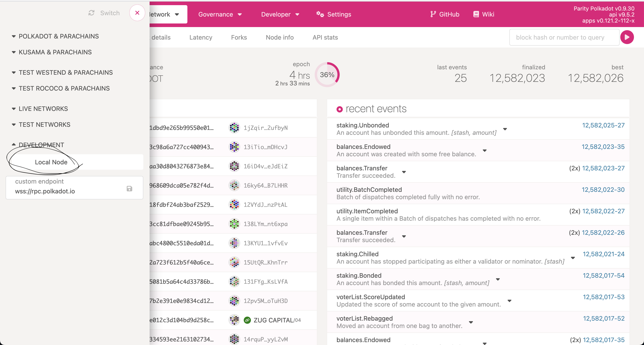The width and height of the screenshot is (644, 345).
Task: Expand balances.Transfer 12,582,023-27 details
Action: click(404, 172)
